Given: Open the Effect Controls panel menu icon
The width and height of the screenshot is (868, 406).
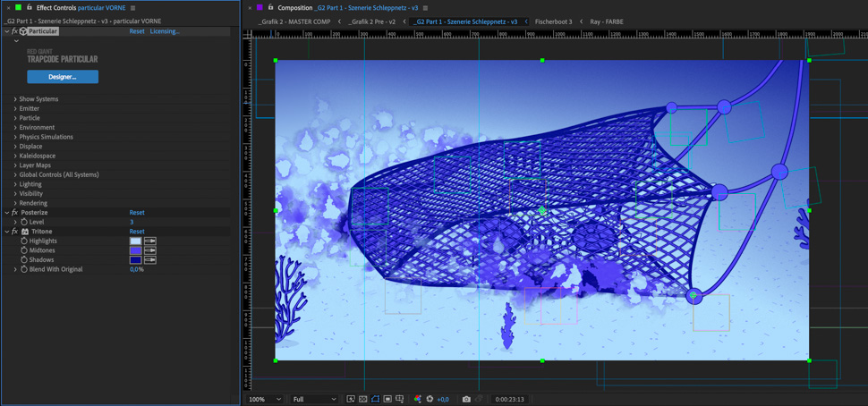Looking at the screenshot, I should [x=133, y=8].
